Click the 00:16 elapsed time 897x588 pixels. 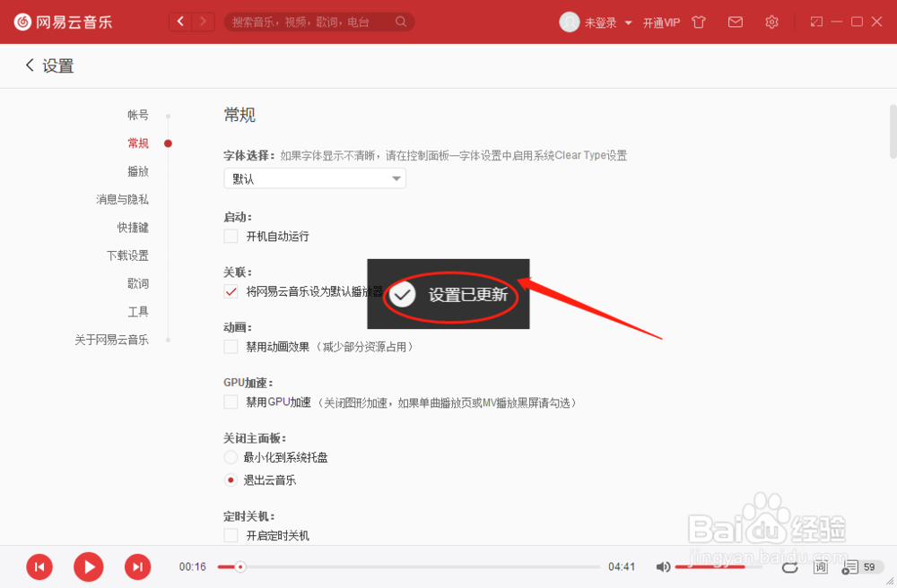tap(192, 566)
